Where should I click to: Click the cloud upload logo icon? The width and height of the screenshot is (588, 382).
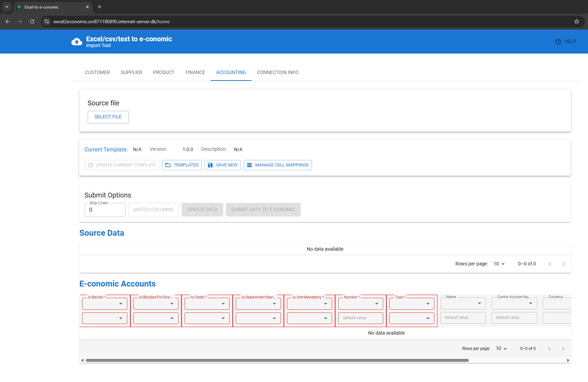76,42
